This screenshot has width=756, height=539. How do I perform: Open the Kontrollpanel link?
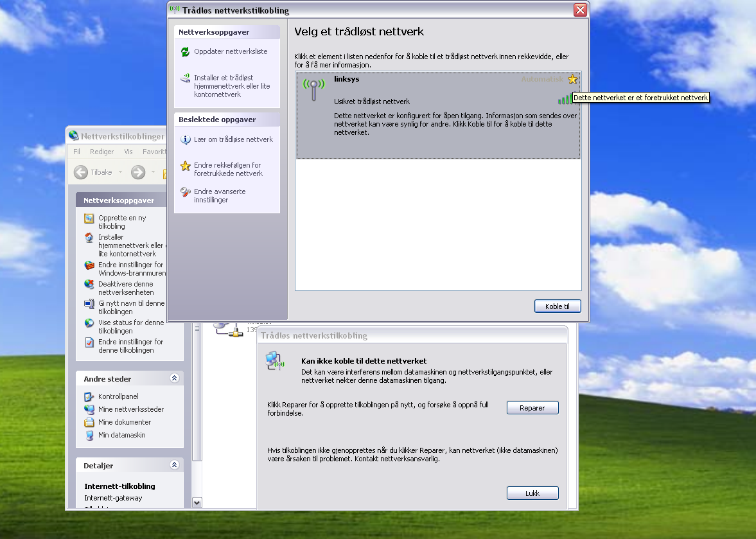pyautogui.click(x=118, y=396)
